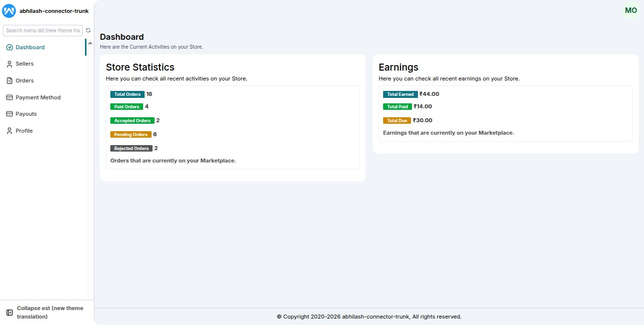Click the Rejected Orders badge
This screenshot has height=325, width=644.
(x=131, y=148)
